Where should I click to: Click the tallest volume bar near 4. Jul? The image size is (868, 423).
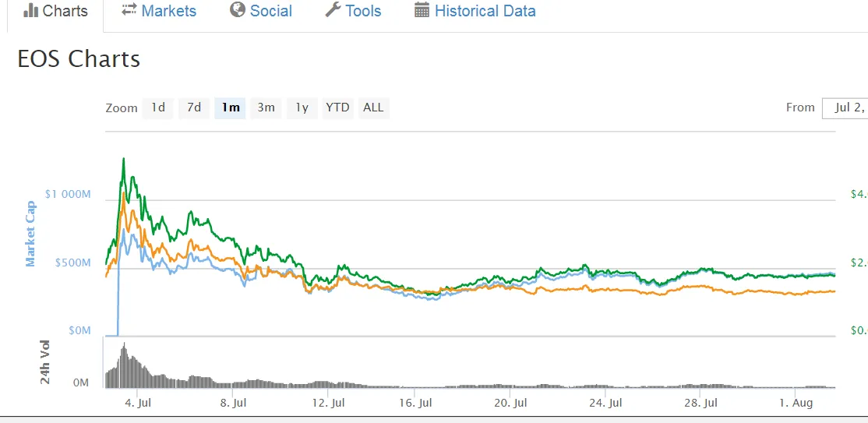124,366
